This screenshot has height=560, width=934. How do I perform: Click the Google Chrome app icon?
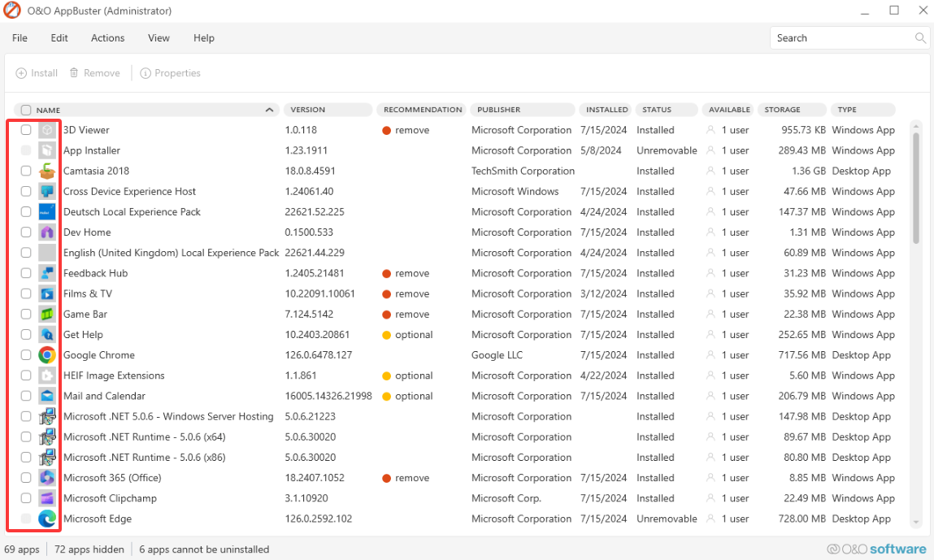47,355
